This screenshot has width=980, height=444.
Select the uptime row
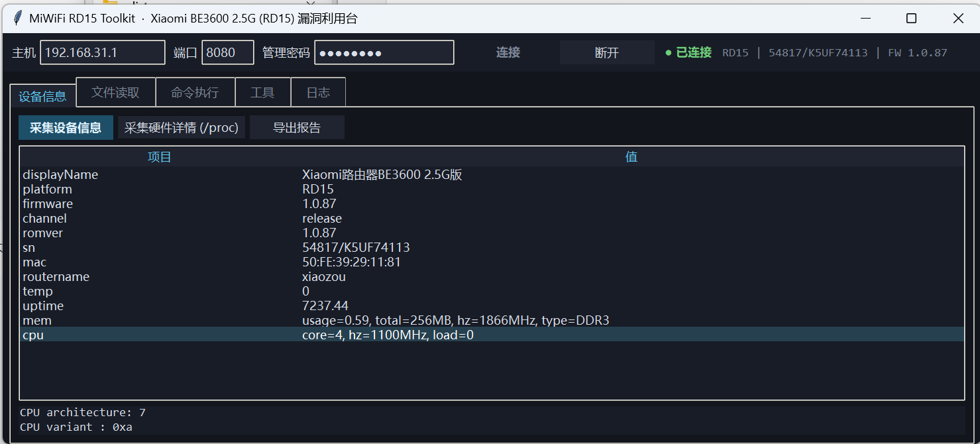(492, 306)
